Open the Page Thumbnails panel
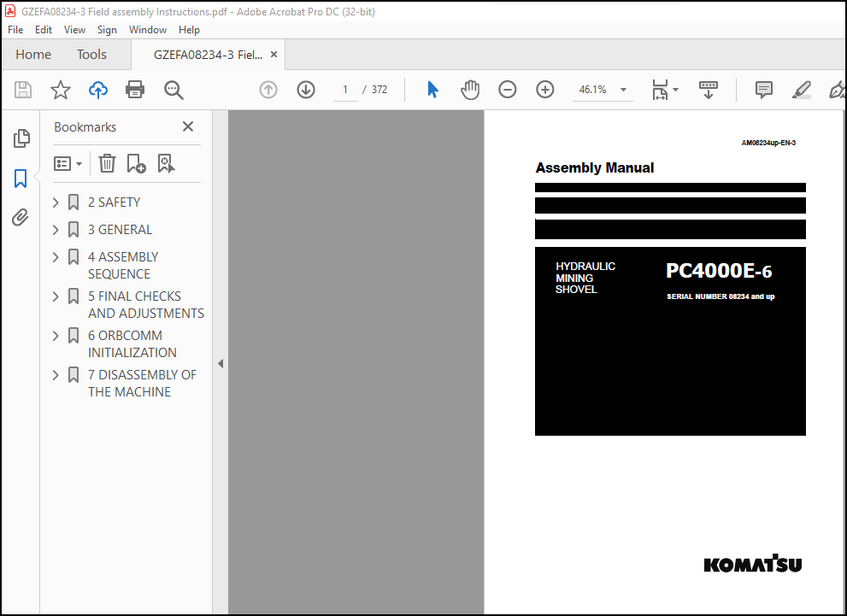 21,138
